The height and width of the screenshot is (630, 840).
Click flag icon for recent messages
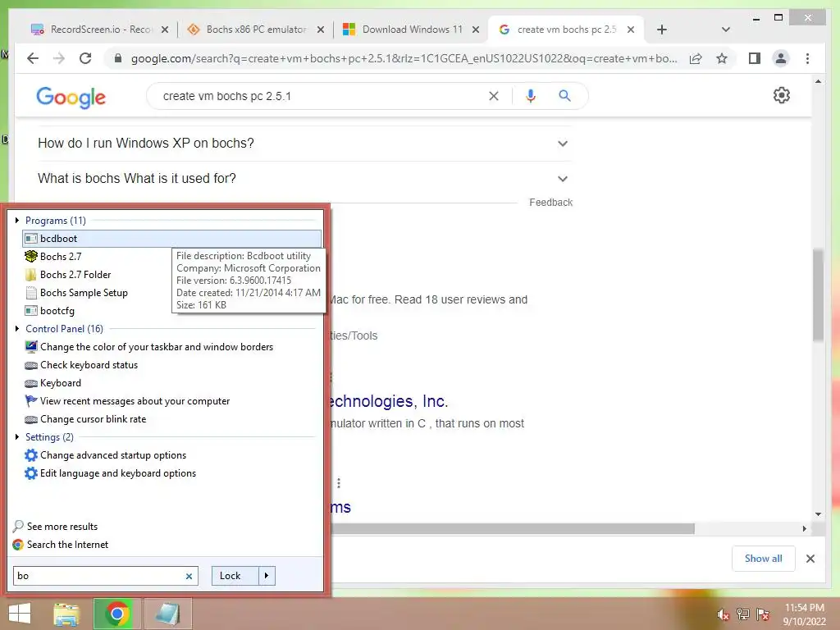[31, 401]
